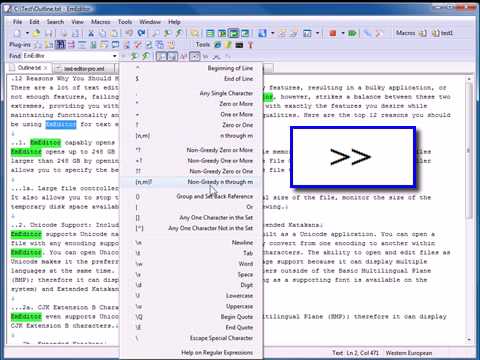Click the blue selected EmEditor word
The image size is (480, 360).
61,124
